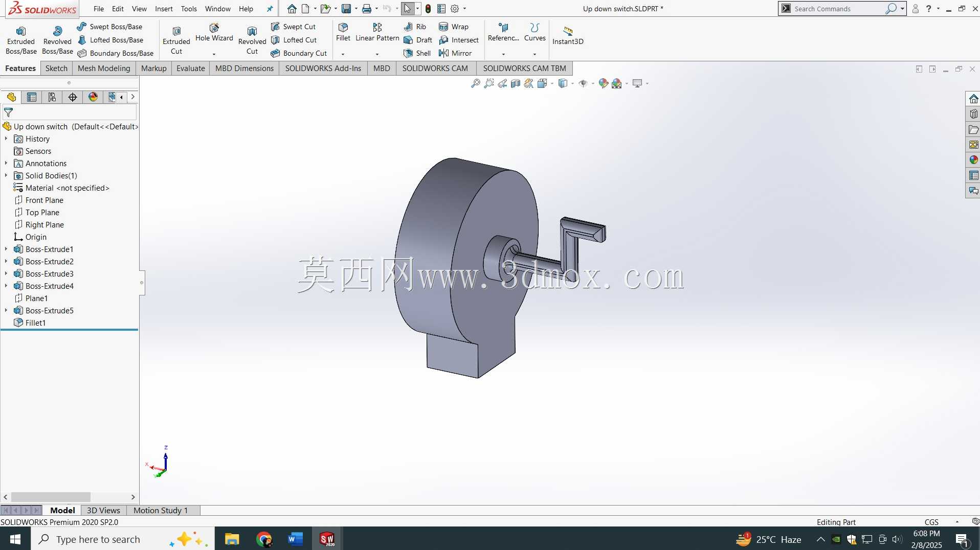Image resolution: width=980 pixels, height=550 pixels.
Task: Expand Boss-Extrude5 feature
Action: pyautogui.click(x=6, y=310)
